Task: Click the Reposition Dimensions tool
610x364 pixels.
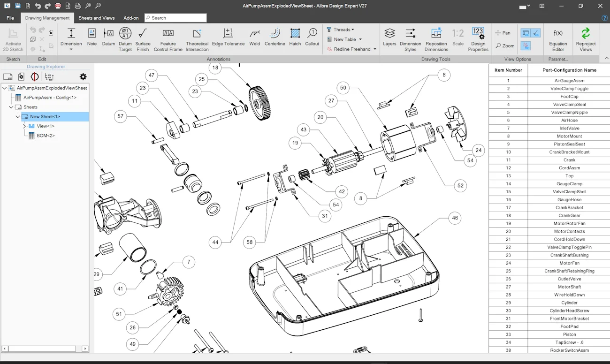Action: [436, 39]
